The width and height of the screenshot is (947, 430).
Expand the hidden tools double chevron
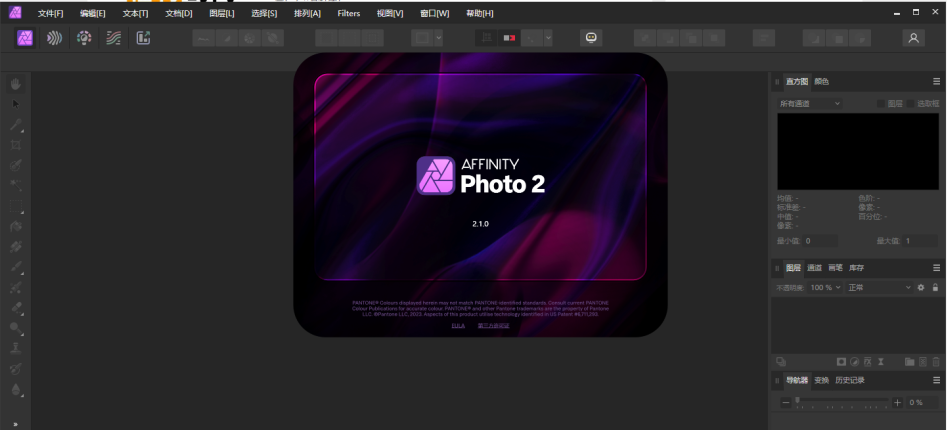(16, 424)
